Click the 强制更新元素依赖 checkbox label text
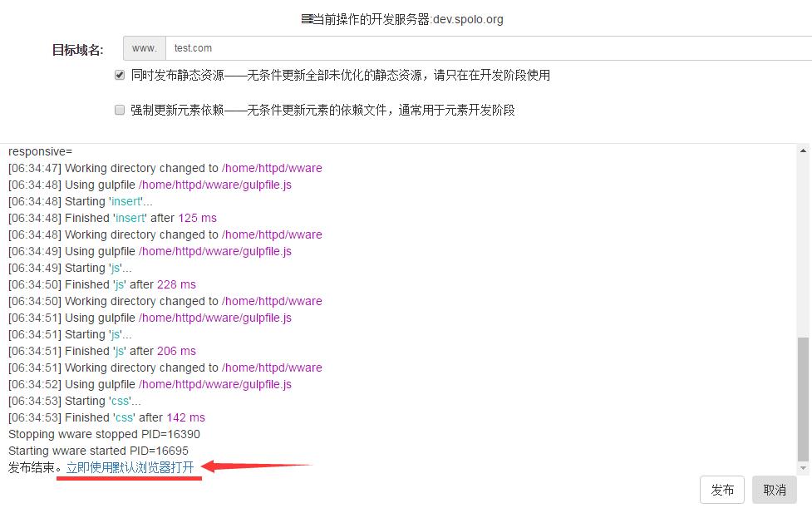This screenshot has height=508, width=812. pos(322,110)
